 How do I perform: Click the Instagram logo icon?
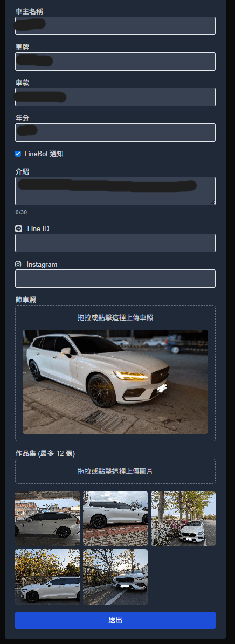click(x=18, y=264)
